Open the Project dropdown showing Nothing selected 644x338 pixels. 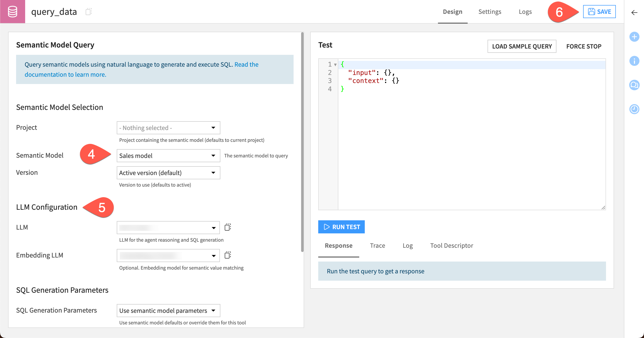click(x=168, y=128)
